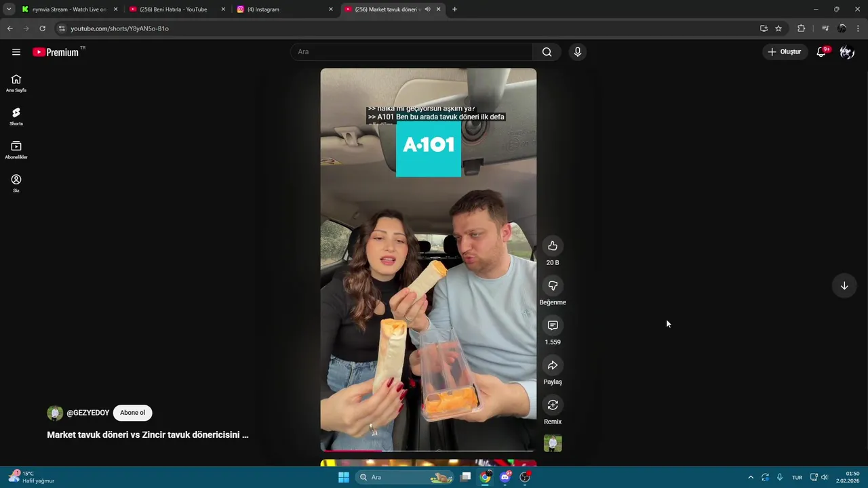The image size is (868, 488).
Task: Click the browser back arrow
Action: pyautogui.click(x=9, y=28)
